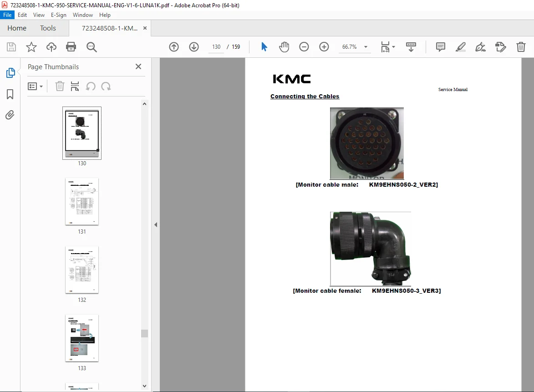
Task: Click the fit page scrolling icon
Action: 385,47
